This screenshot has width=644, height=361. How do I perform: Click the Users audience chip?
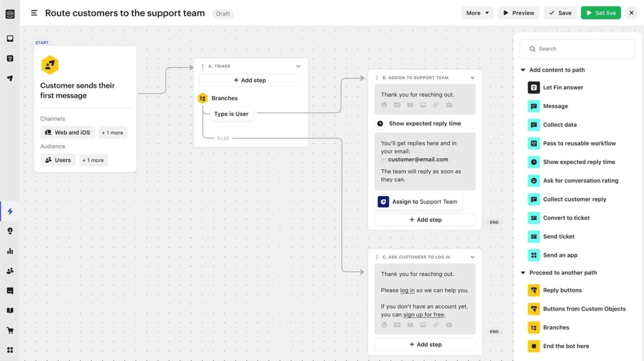coord(57,160)
